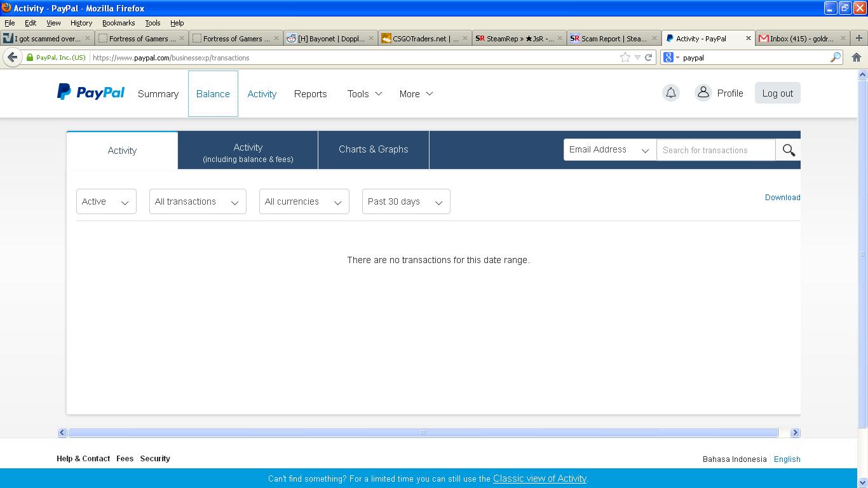Screen dimensions: 868x488
Task: Click the PayPal logo
Action: point(91,93)
